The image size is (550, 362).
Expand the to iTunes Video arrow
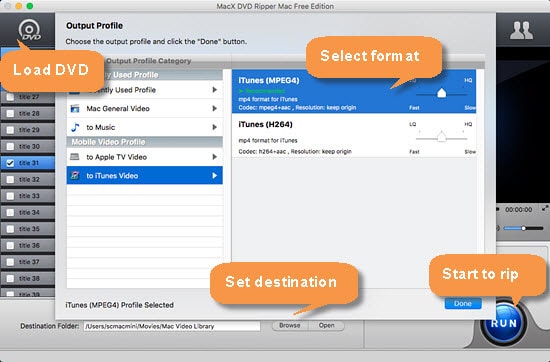pos(214,175)
